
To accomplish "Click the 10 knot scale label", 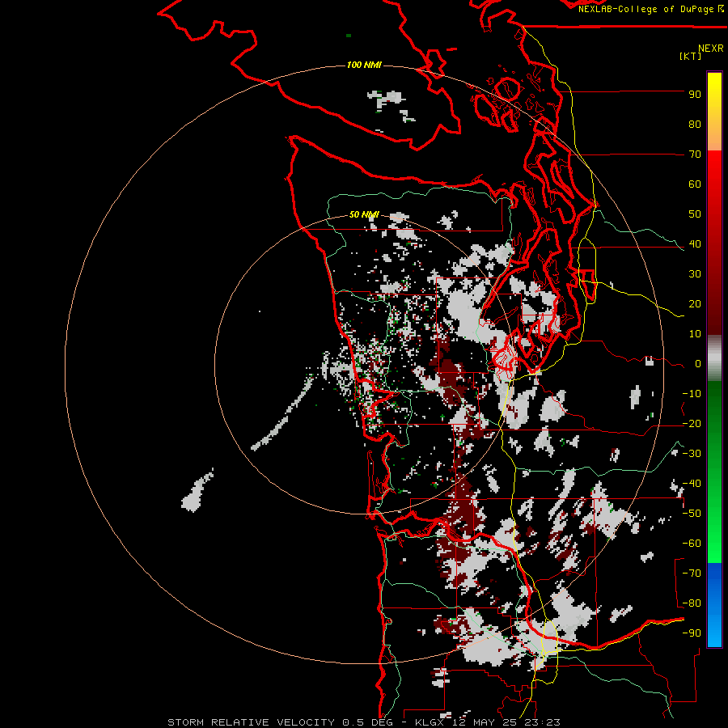I will click(695, 334).
